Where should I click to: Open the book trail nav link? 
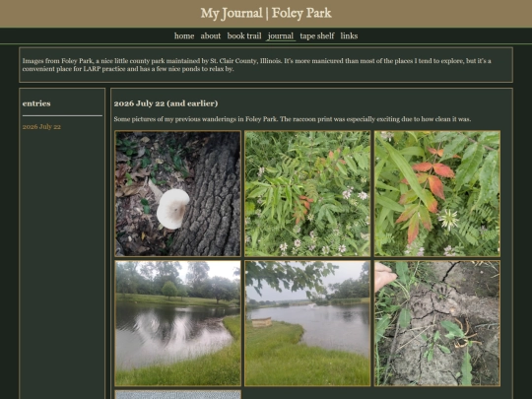point(244,36)
